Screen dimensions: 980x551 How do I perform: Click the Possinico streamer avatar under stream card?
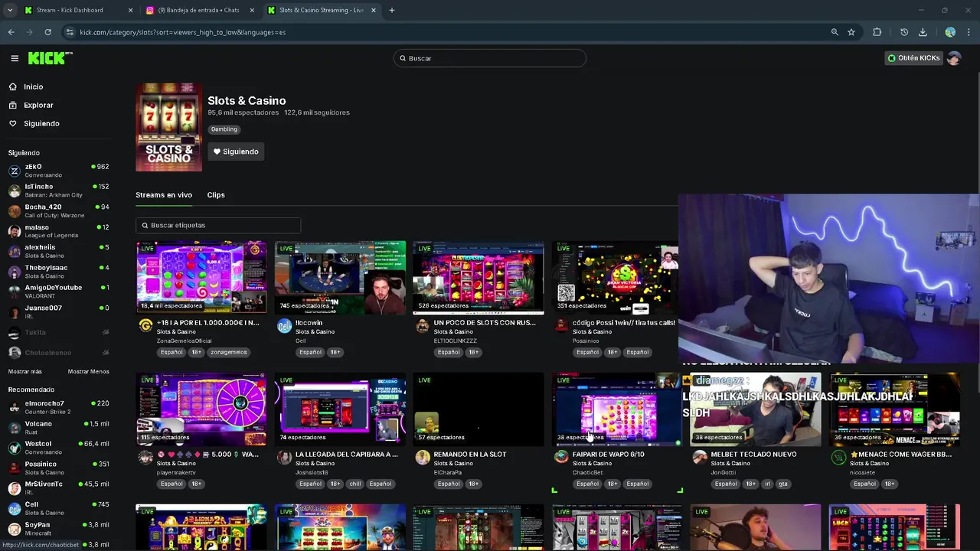pos(561,326)
